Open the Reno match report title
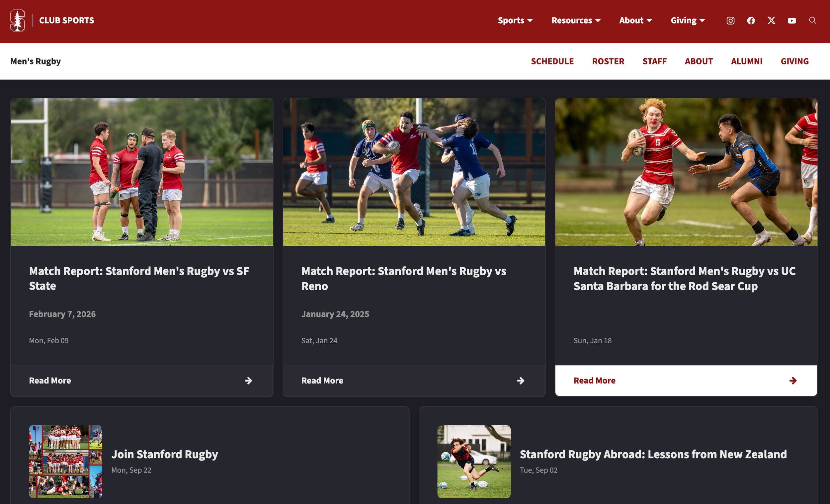 point(404,279)
